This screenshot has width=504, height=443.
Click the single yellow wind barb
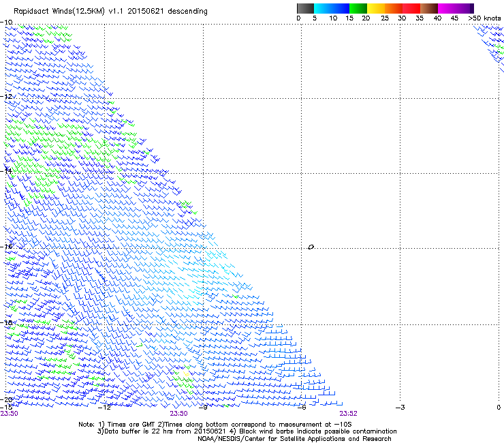click(186, 374)
